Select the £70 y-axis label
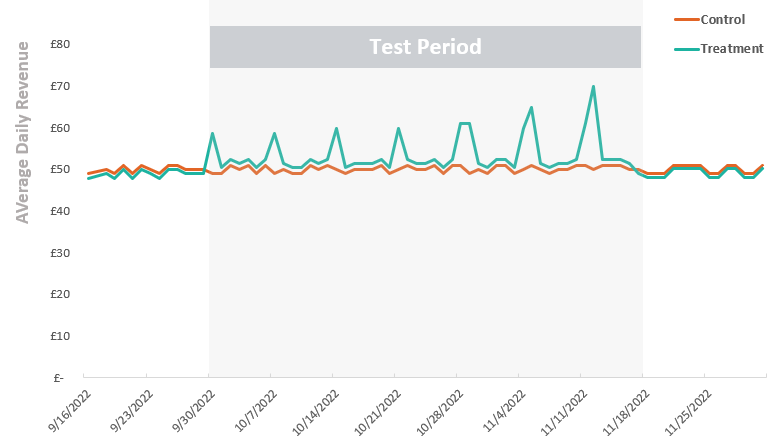777x442 pixels. (x=59, y=86)
